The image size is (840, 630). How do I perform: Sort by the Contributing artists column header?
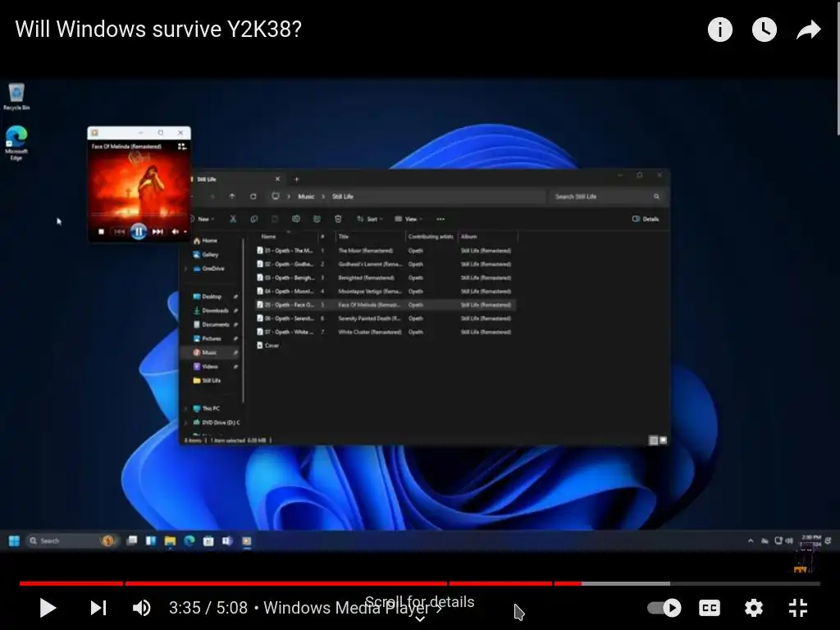click(x=431, y=236)
